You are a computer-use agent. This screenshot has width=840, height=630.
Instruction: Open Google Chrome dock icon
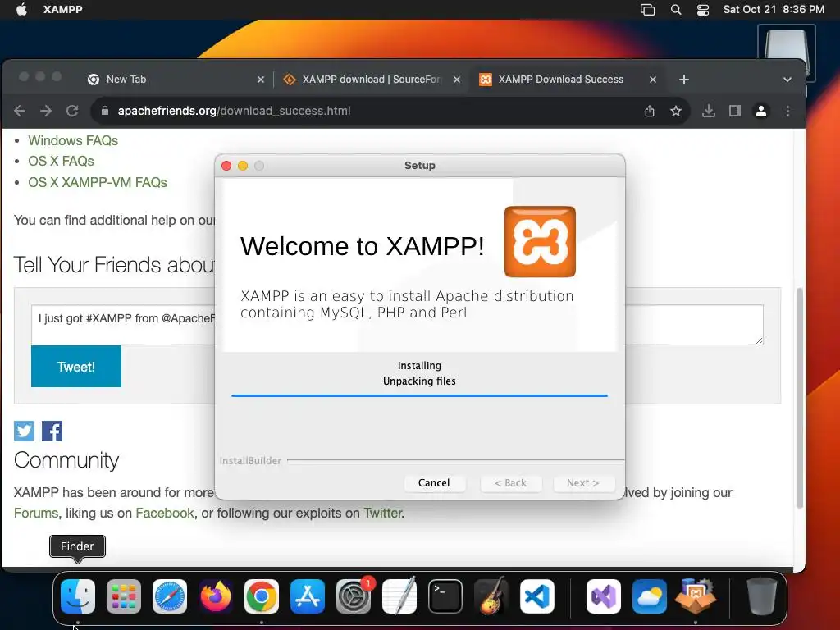click(x=262, y=596)
